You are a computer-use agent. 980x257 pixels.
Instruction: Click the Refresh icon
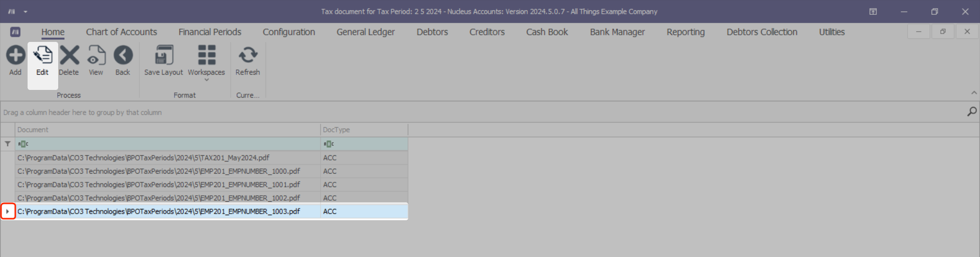248,55
